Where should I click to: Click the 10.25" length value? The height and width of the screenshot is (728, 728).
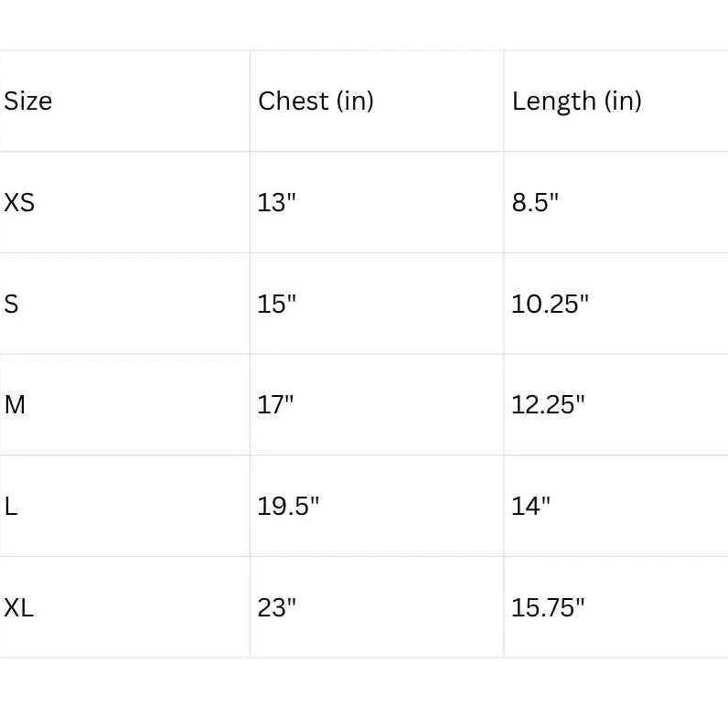coord(551,305)
